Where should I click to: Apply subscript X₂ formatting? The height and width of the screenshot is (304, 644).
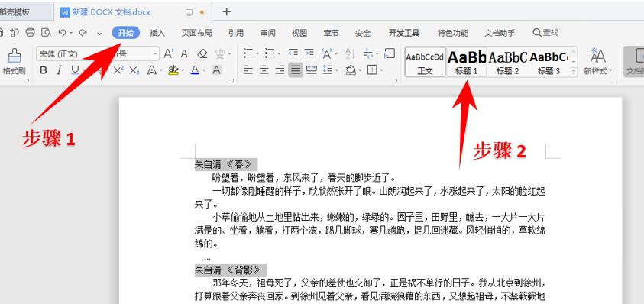[134, 70]
